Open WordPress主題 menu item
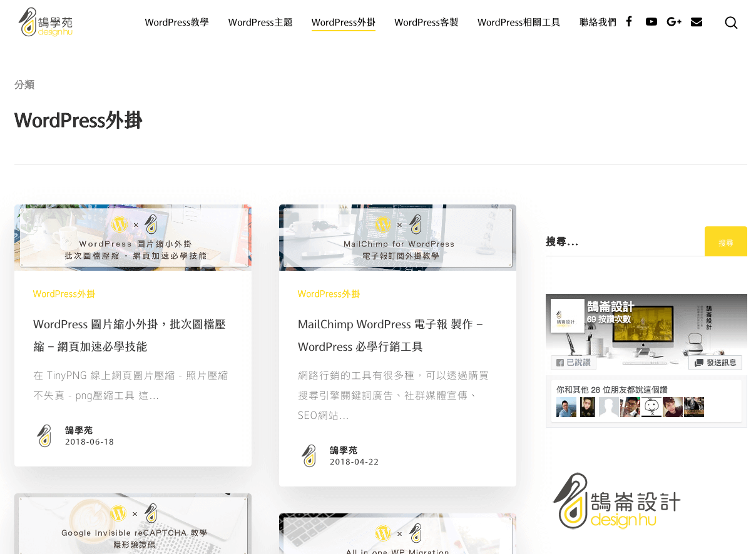Screen dimensions: 756x554 pyautogui.click(x=260, y=23)
